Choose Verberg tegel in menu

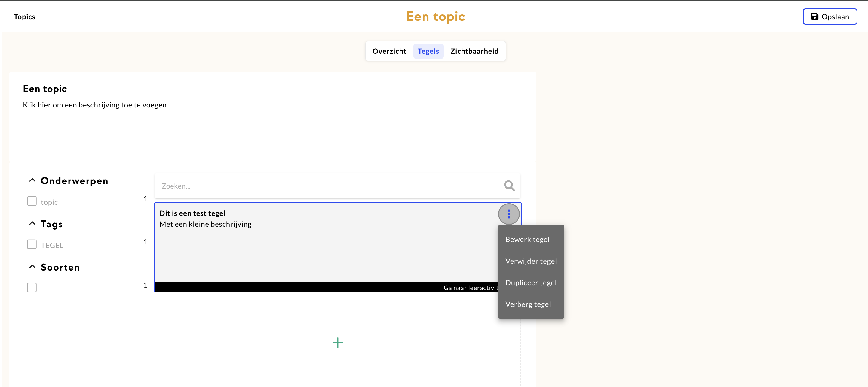coord(528,304)
